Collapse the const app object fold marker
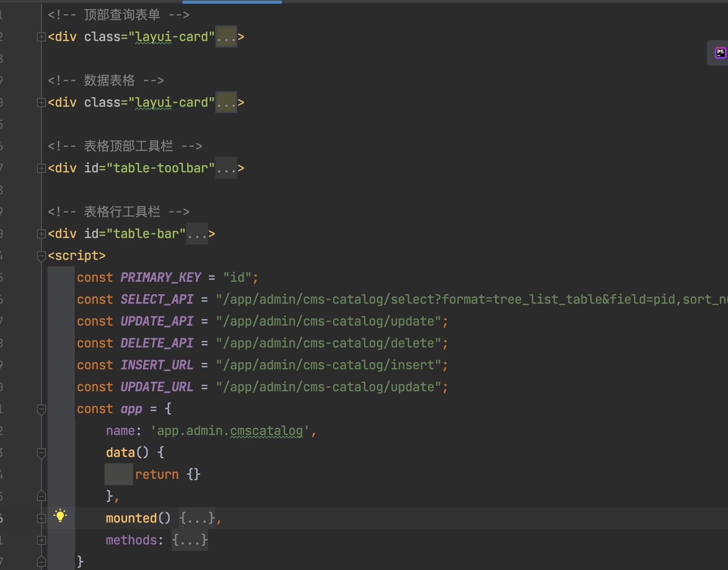This screenshot has height=570, width=728. [x=42, y=409]
